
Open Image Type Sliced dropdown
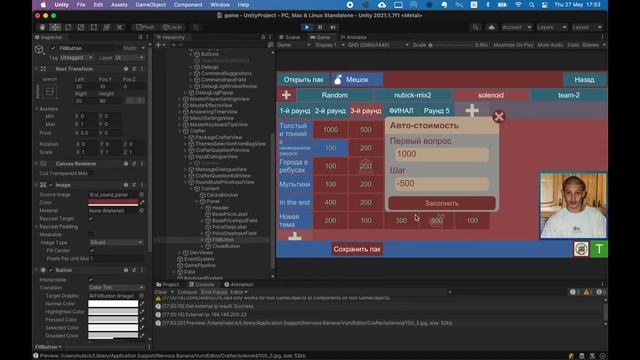point(116,242)
